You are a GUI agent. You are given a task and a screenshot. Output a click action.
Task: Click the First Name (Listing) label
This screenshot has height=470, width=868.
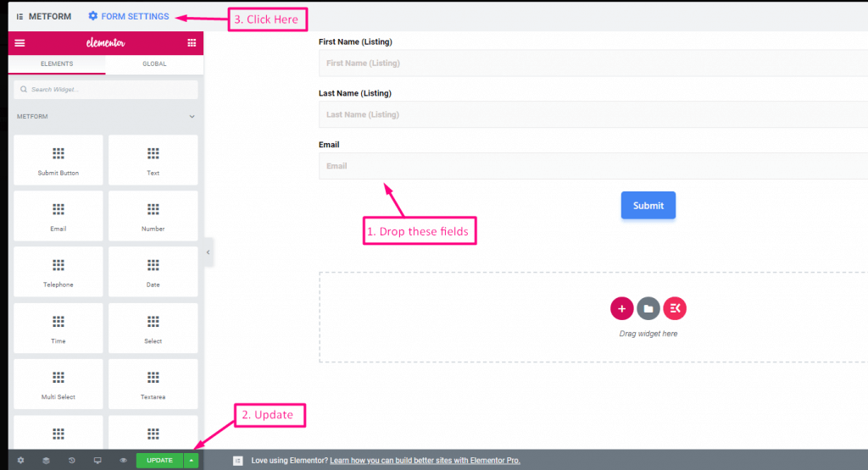point(355,42)
